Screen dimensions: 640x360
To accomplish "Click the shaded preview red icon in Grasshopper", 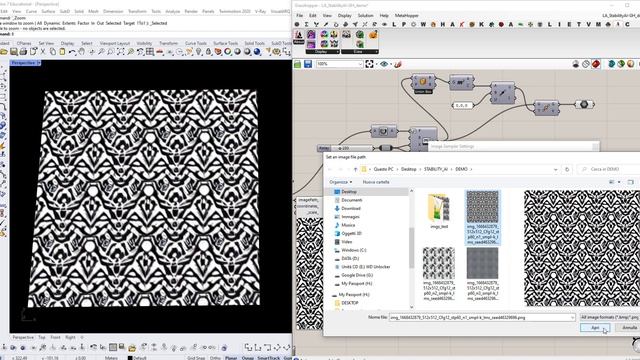I will (x=596, y=64).
